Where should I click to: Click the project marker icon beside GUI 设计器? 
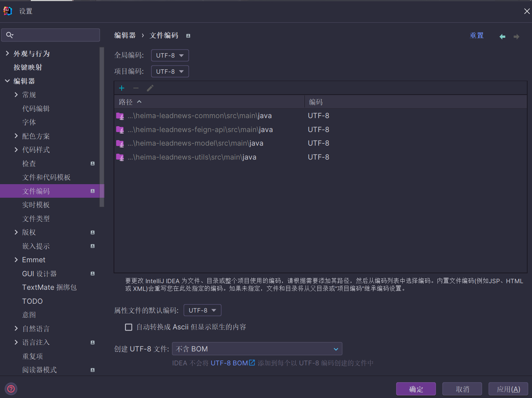93,274
